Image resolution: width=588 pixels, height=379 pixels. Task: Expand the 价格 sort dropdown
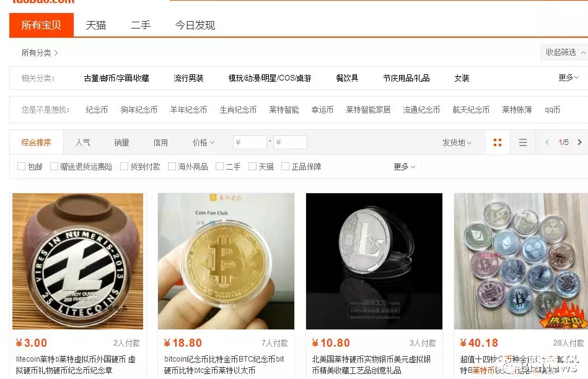(203, 142)
